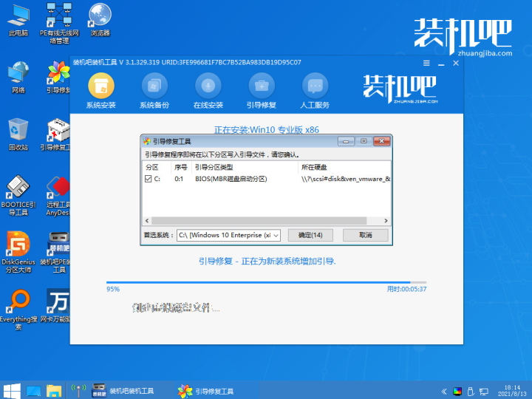Open 此电脑 desktop icon
The width and height of the screenshot is (532, 399).
tap(18, 21)
